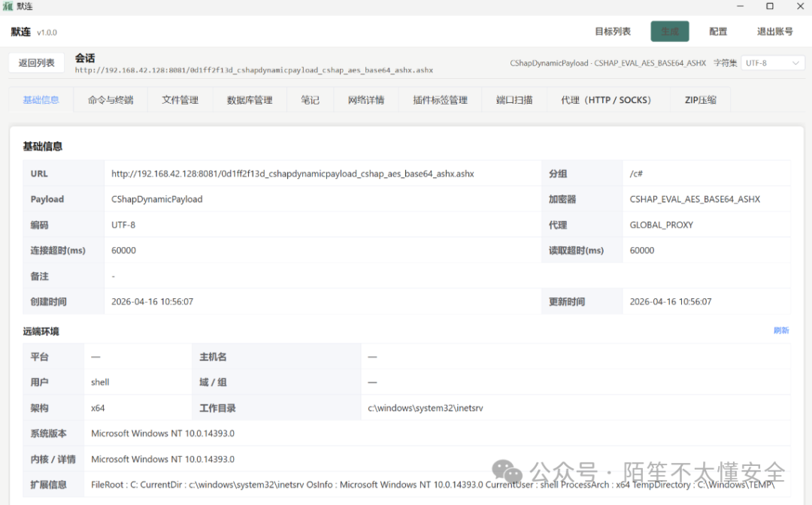Click the 内核 / 详情 Microsoft Windows NT value
Image resolution: width=812 pixels, height=505 pixels.
pos(162,459)
